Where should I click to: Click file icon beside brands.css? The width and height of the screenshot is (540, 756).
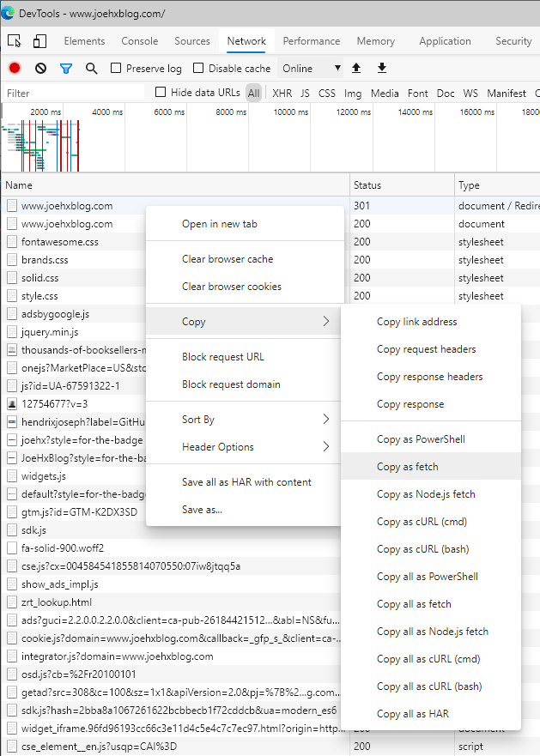click(x=12, y=260)
